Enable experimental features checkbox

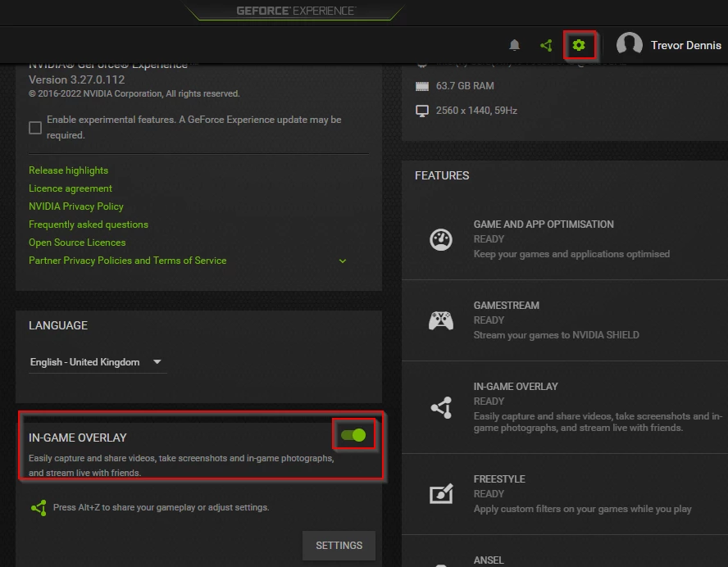click(35, 128)
